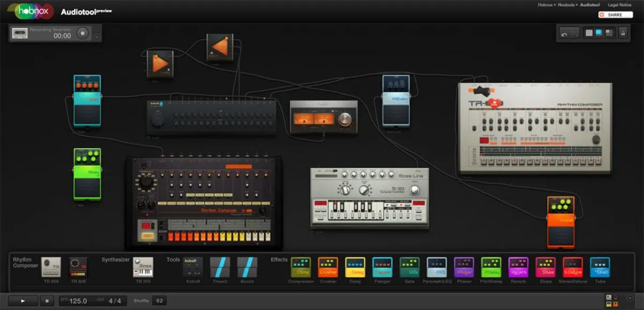Add the Tube effect pedal

click(599, 268)
